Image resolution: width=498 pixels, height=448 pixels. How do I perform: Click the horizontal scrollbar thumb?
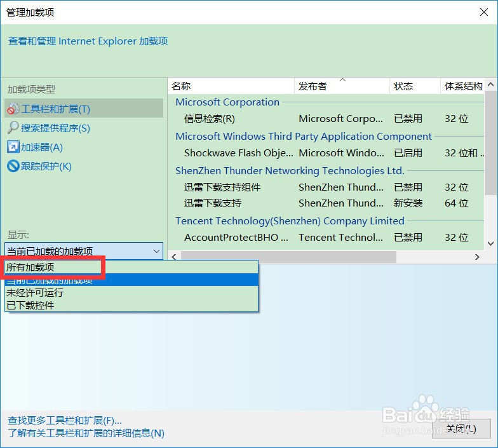[x=288, y=257]
